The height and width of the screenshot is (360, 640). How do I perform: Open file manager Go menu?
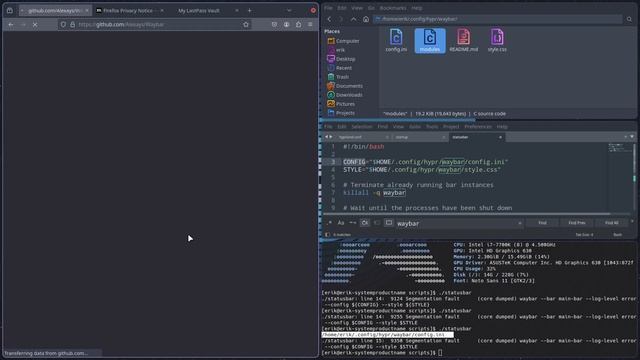click(371, 8)
